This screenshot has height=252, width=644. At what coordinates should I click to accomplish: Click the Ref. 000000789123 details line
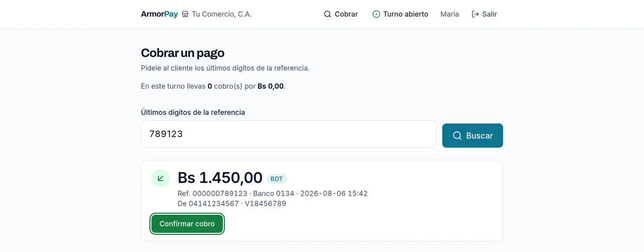pyautogui.click(x=273, y=194)
